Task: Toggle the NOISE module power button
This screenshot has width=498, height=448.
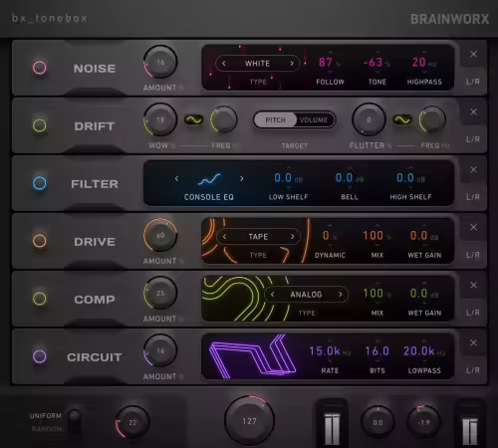Action: 40,68
